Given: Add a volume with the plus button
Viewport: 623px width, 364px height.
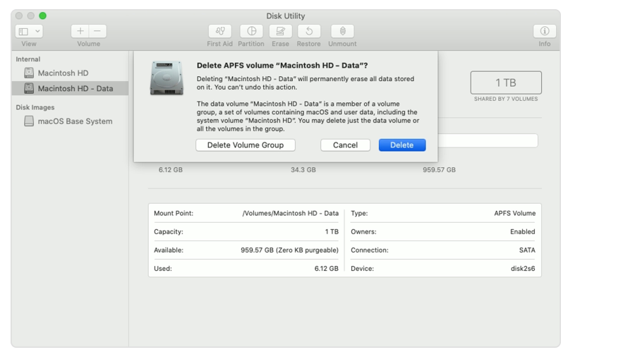Looking at the screenshot, I should point(80,31).
